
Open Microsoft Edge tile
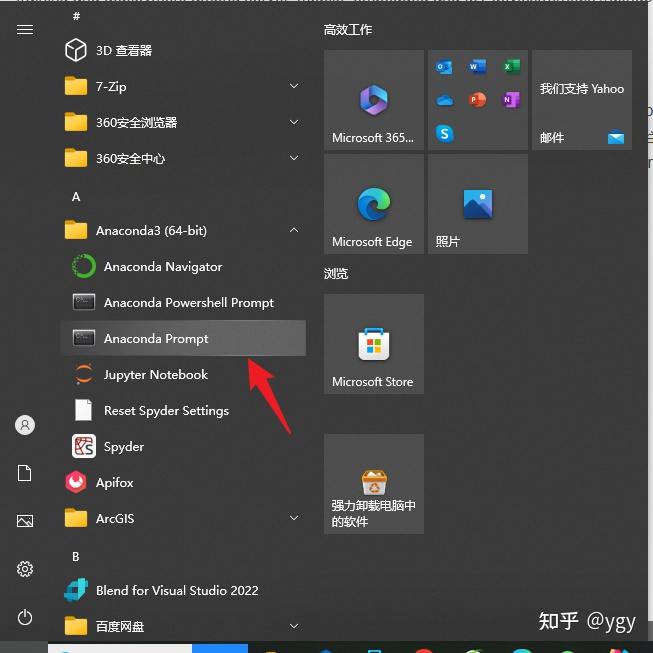coord(374,204)
